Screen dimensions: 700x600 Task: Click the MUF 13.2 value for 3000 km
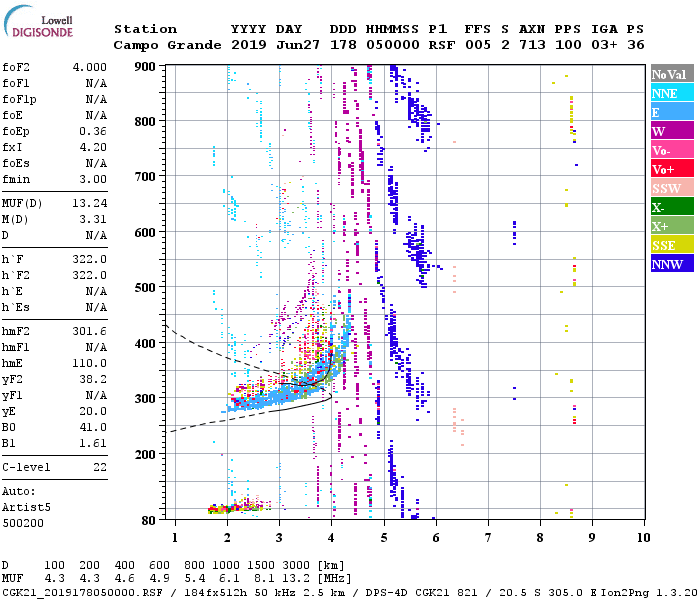click(x=296, y=579)
